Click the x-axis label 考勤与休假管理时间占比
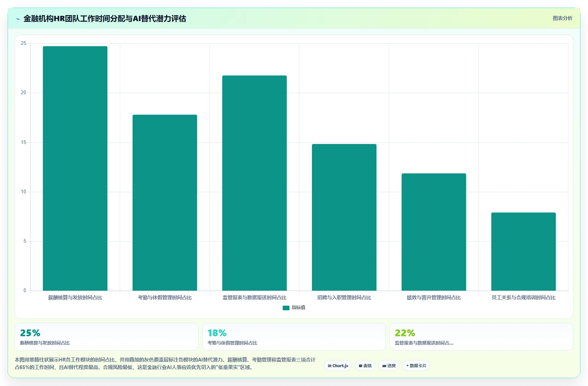Image resolution: width=588 pixels, height=386 pixels. coord(165,297)
